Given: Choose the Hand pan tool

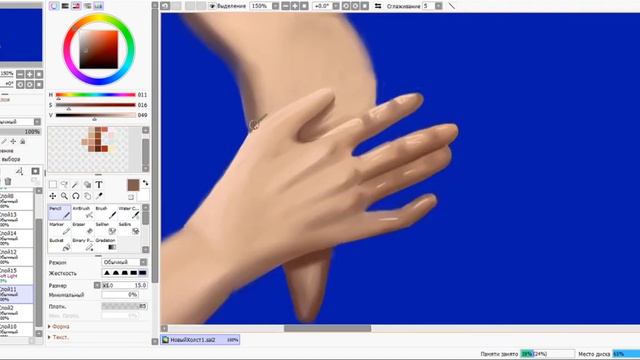Looking at the screenshot, I should 87,196.
